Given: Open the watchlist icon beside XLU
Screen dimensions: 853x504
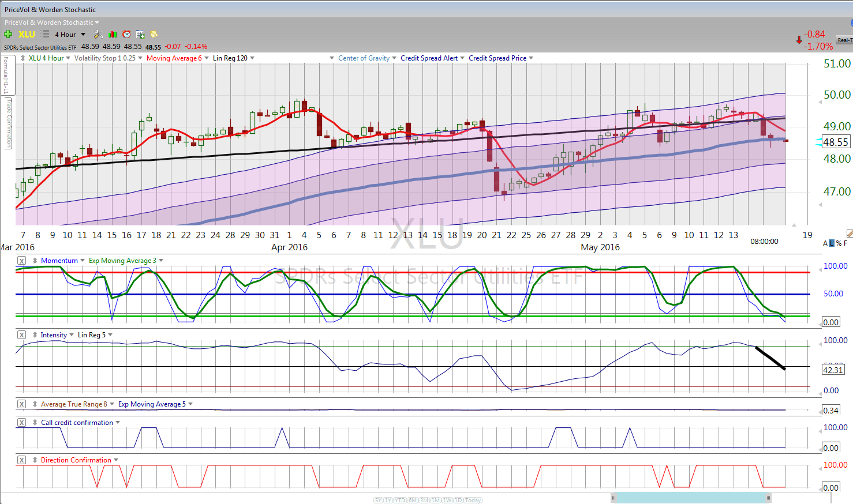Looking at the screenshot, I should click(x=45, y=34).
